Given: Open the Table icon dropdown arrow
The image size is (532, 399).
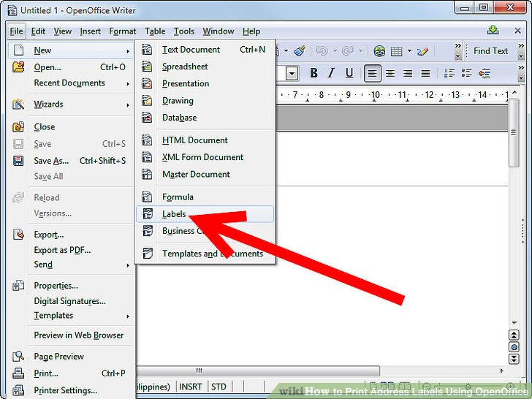Looking at the screenshot, I should pos(409,51).
